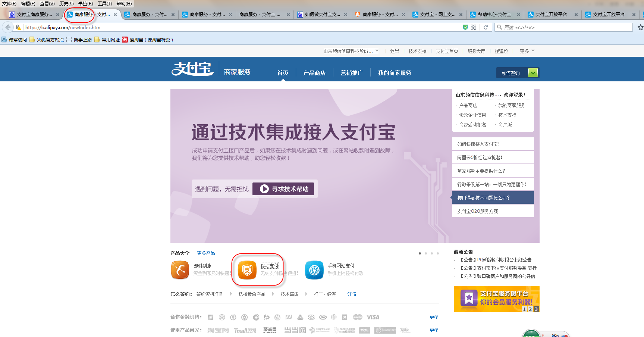This screenshot has height=337, width=644.
Task: Click the 移动支付 shield product icon
Action: pyautogui.click(x=247, y=270)
